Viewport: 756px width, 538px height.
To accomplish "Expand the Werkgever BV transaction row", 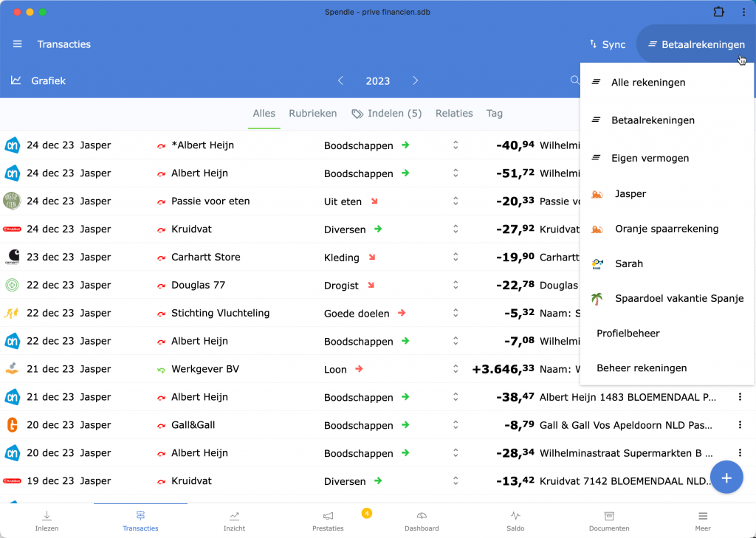I will [x=456, y=369].
